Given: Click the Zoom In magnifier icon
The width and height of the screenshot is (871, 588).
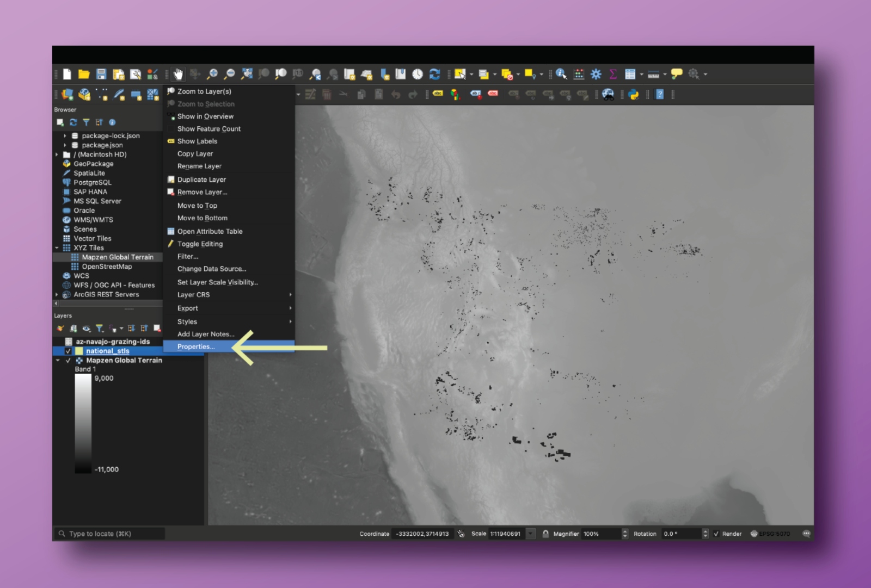Looking at the screenshot, I should pyautogui.click(x=212, y=74).
